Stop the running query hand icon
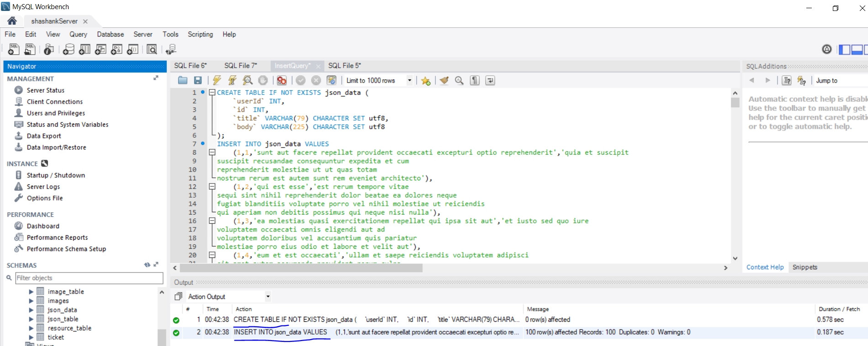868x346 pixels. point(263,80)
